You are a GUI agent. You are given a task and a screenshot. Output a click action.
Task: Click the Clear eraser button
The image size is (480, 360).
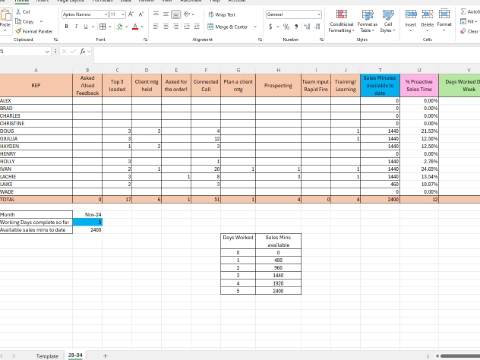click(x=470, y=31)
